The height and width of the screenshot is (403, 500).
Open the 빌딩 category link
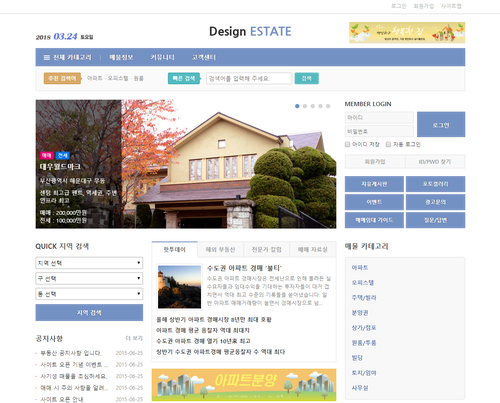coord(357,358)
